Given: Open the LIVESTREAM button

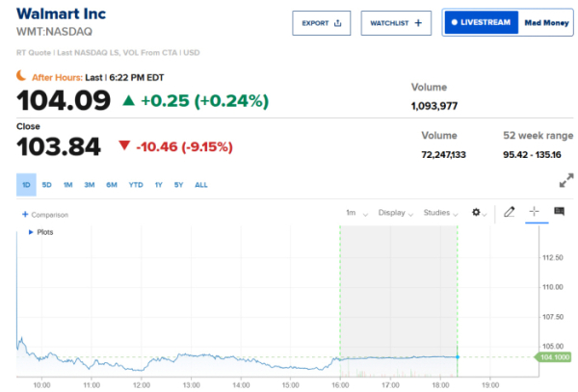Looking at the screenshot, I should tap(481, 22).
